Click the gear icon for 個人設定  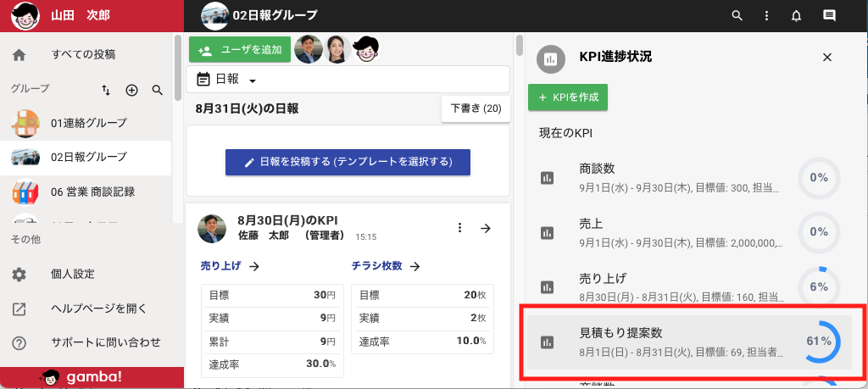(x=19, y=275)
